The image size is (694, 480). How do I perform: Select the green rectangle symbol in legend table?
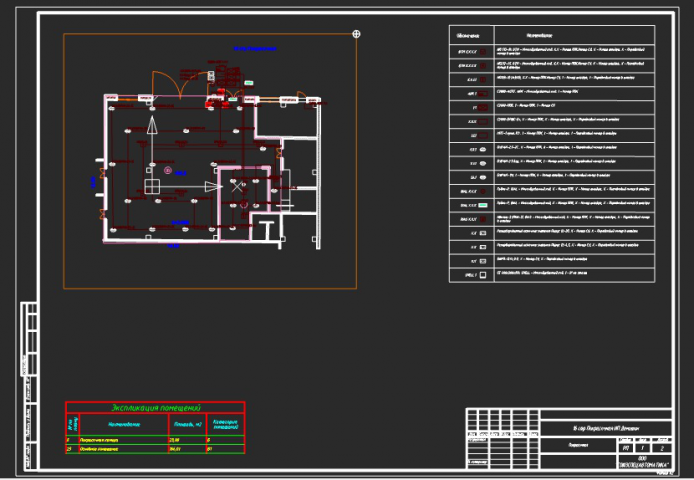tap(483, 205)
